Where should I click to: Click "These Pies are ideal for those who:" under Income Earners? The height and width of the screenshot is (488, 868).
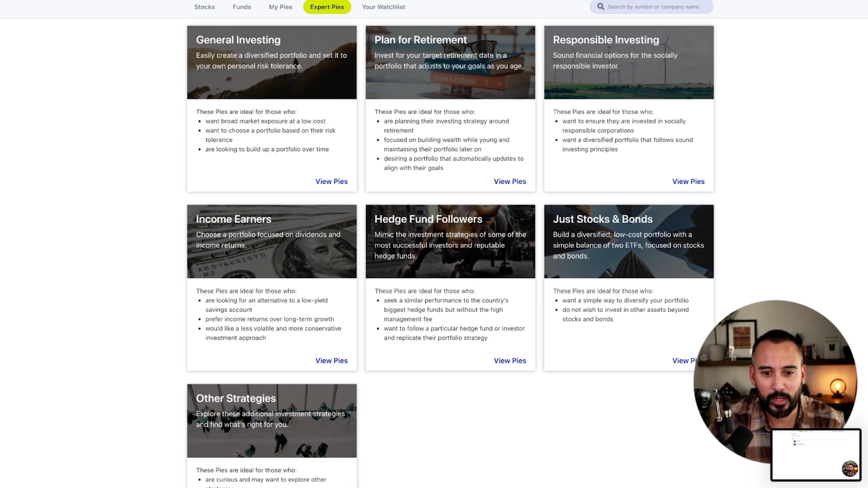[246, 291]
